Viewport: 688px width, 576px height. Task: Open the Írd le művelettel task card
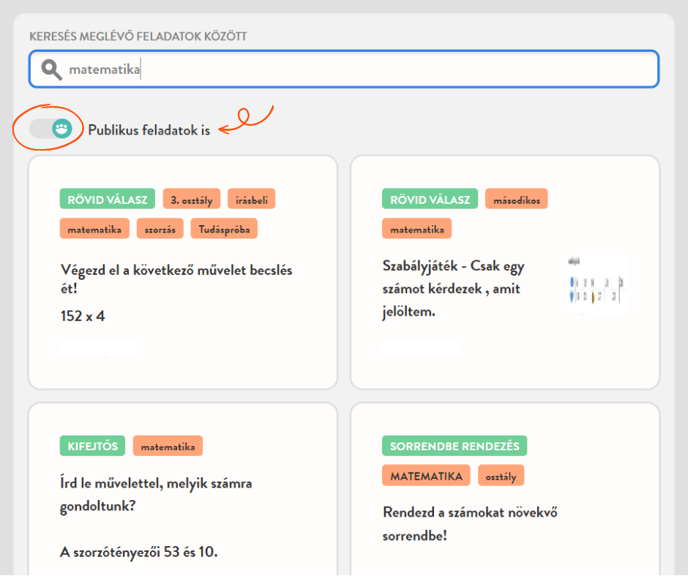(x=155, y=493)
